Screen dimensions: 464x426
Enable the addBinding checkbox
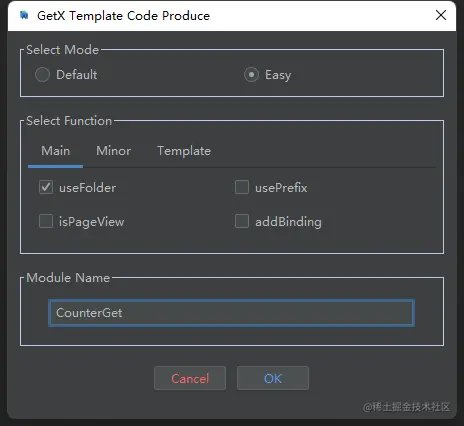242,221
